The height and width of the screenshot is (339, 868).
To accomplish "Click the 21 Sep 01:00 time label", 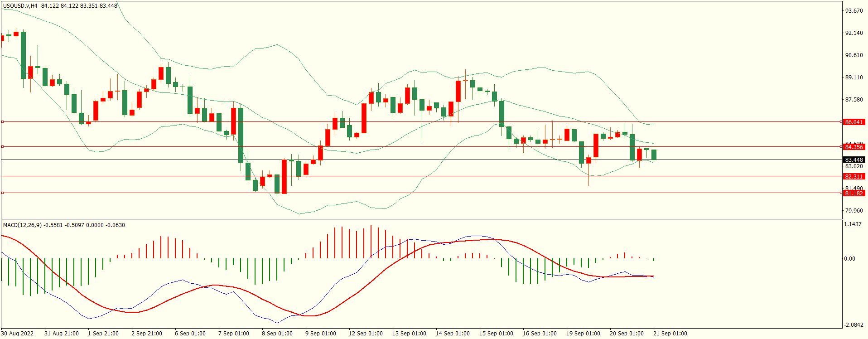I will (670, 334).
